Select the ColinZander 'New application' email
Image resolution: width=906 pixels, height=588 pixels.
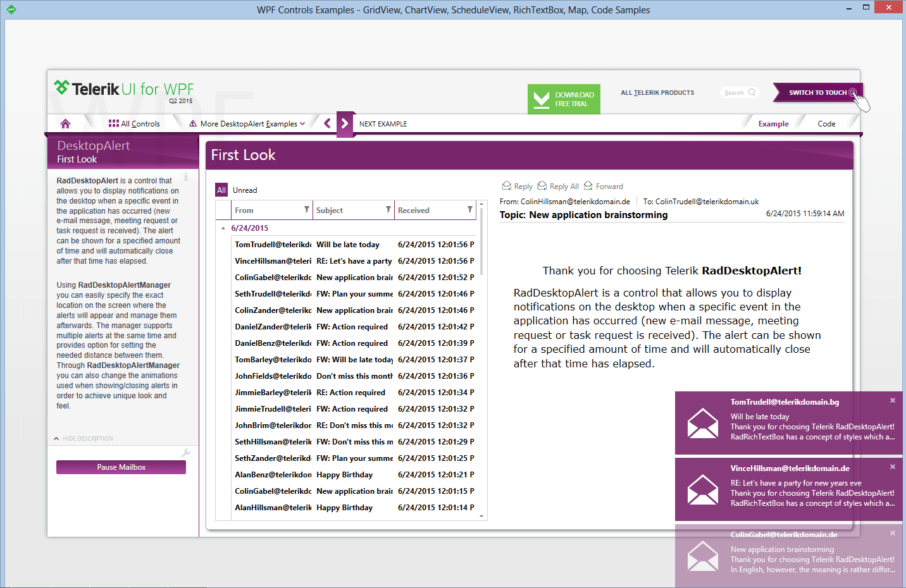(354, 310)
